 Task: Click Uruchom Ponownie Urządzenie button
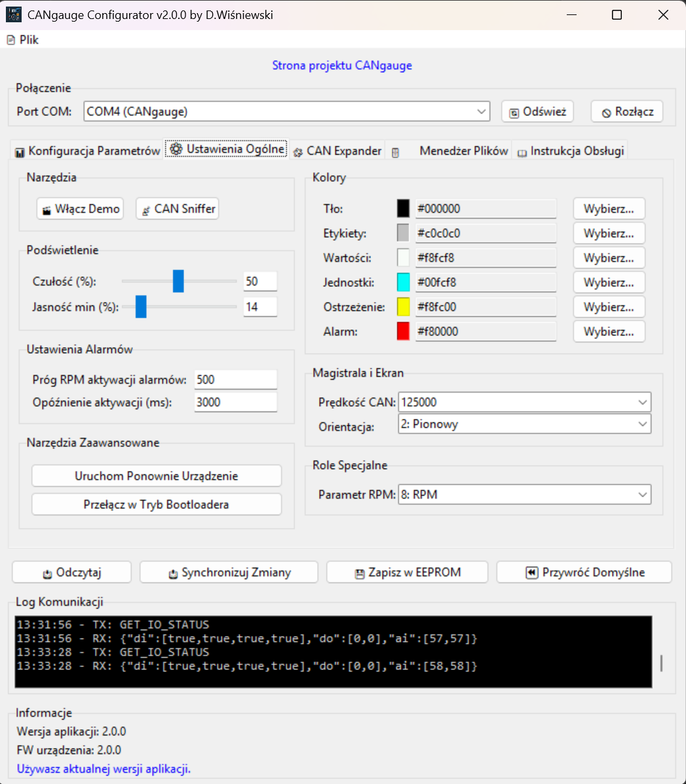(157, 476)
